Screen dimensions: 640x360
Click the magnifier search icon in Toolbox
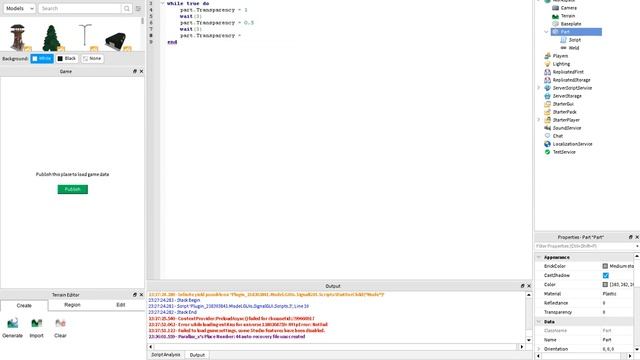(127, 8)
